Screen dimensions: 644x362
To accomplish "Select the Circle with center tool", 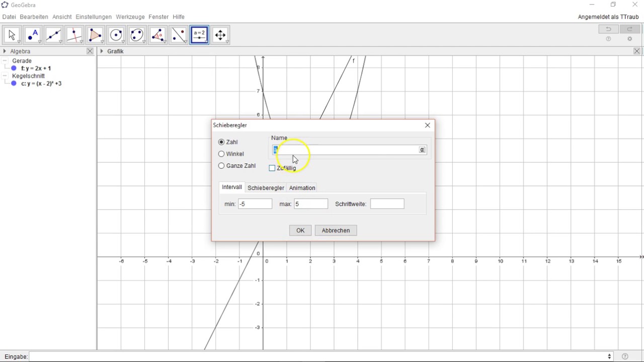I will tap(116, 35).
